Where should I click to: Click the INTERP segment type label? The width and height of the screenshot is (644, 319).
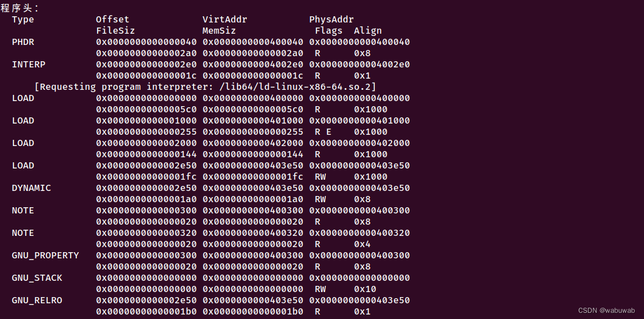[x=29, y=65]
